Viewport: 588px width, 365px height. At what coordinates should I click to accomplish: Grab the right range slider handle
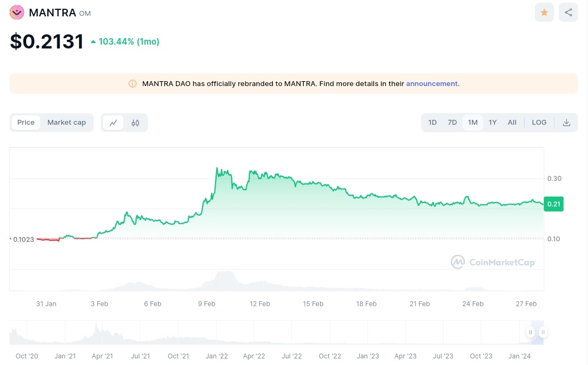pyautogui.click(x=543, y=332)
